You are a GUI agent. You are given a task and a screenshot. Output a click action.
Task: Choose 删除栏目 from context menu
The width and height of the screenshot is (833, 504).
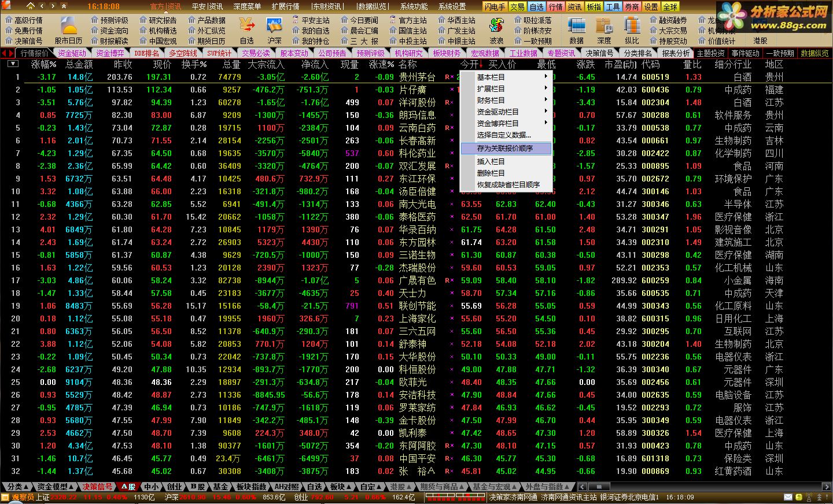tap(506, 173)
